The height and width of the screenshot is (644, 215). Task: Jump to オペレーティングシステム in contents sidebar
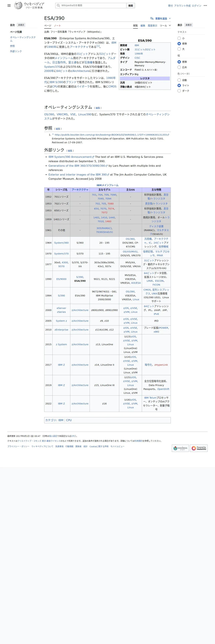click(x=23, y=39)
